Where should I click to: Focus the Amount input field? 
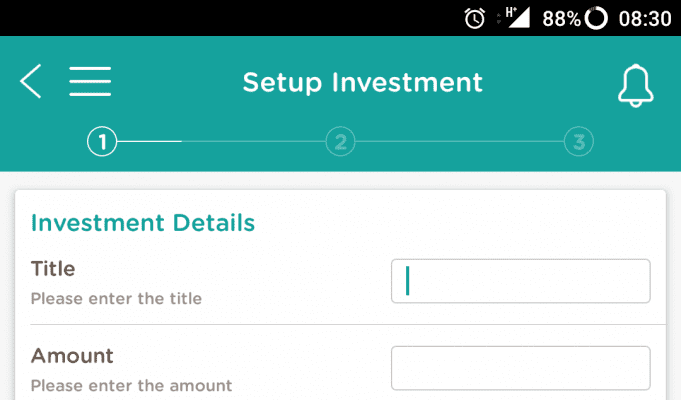521,368
